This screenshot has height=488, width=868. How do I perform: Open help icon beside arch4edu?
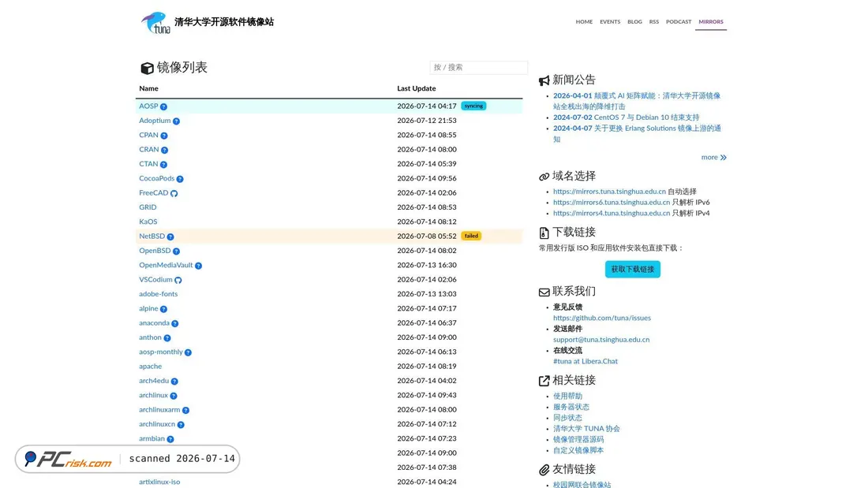[x=174, y=382]
